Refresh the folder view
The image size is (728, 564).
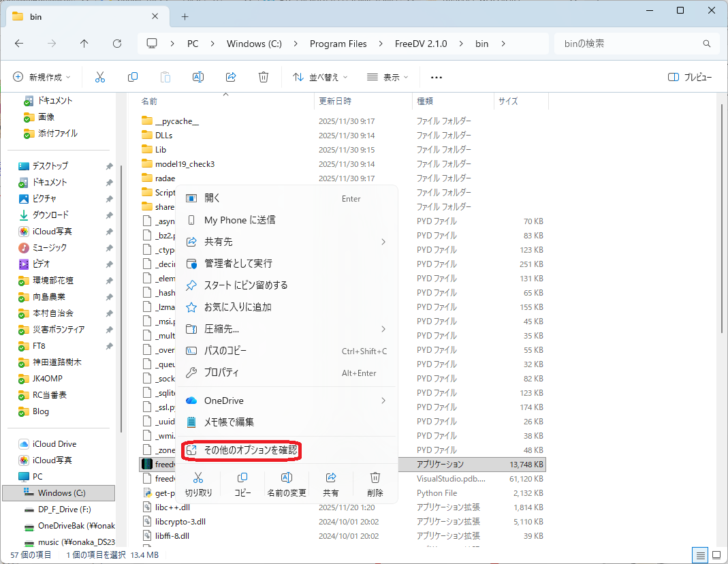(x=117, y=44)
